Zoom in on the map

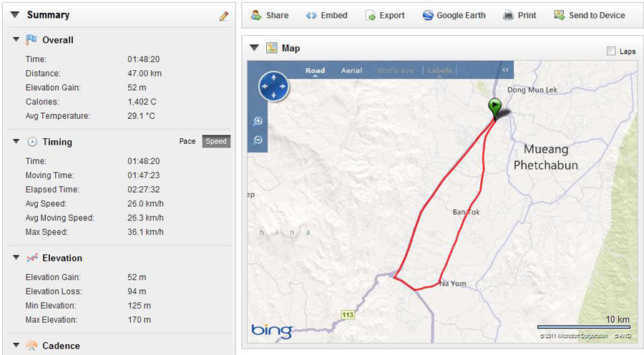coord(258,121)
